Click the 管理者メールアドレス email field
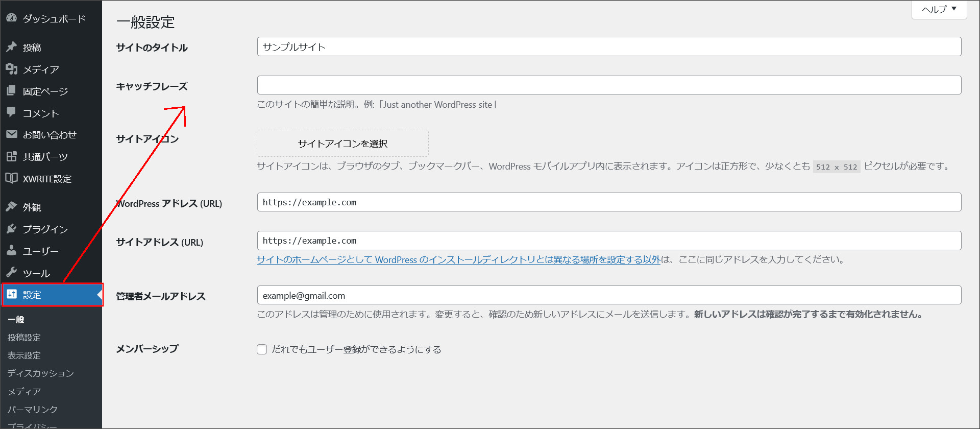This screenshot has height=429, width=980. point(609,295)
